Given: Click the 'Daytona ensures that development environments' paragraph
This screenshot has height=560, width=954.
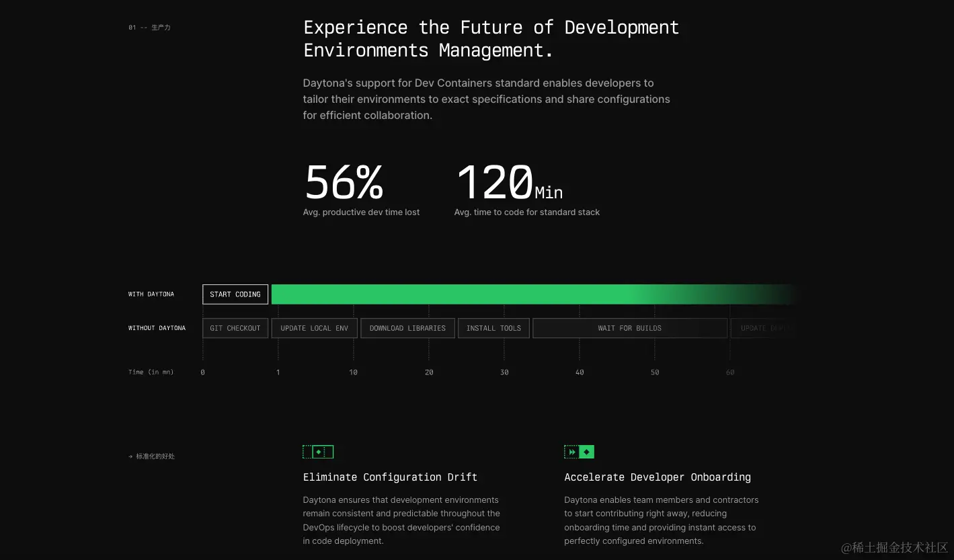Looking at the screenshot, I should pos(401,520).
